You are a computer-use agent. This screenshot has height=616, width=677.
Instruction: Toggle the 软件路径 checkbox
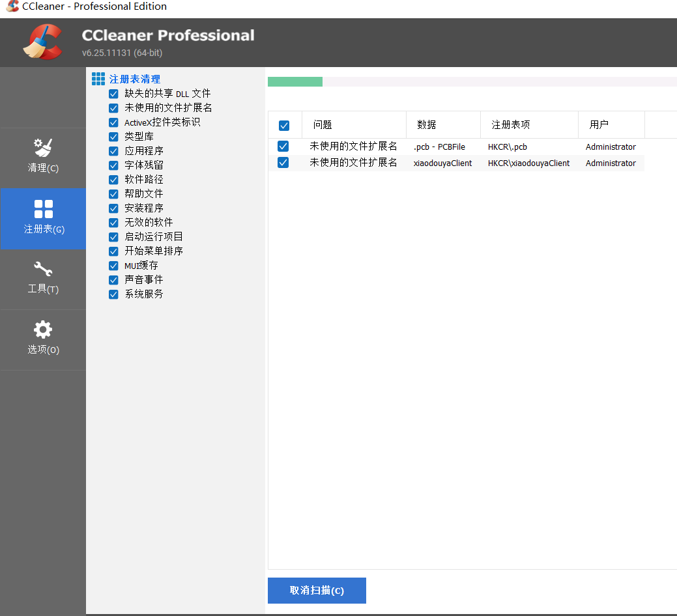113,180
